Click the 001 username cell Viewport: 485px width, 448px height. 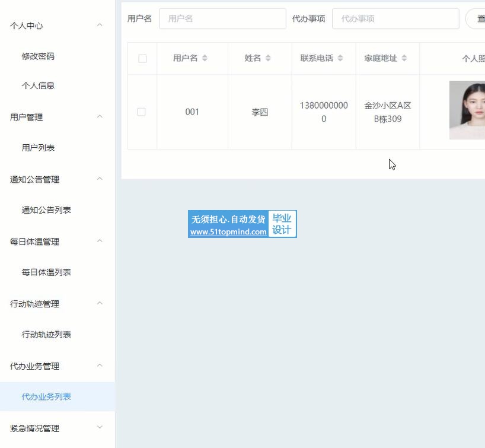pyautogui.click(x=192, y=112)
